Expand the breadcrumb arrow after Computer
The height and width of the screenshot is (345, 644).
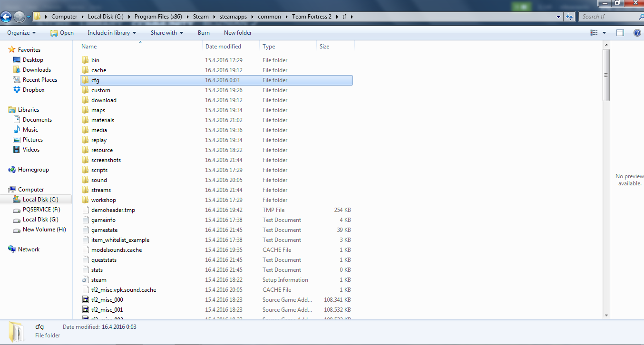[x=82, y=17]
